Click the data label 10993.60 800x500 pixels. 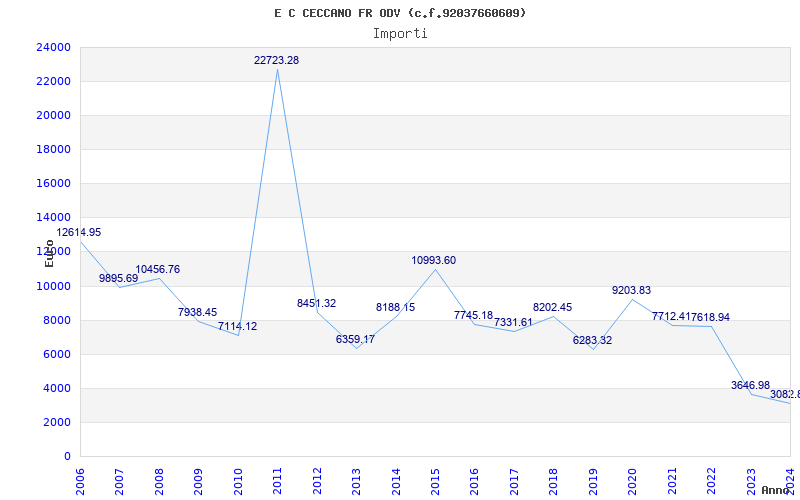click(x=434, y=260)
